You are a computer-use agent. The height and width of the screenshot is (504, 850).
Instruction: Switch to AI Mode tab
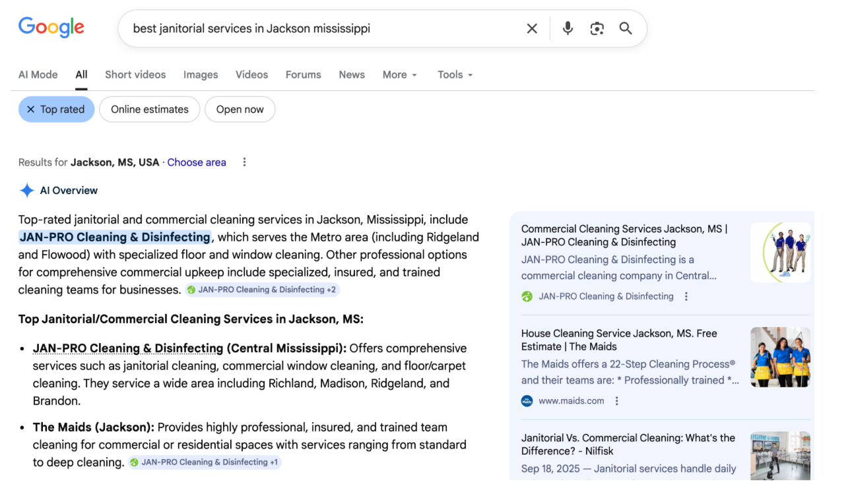(38, 75)
